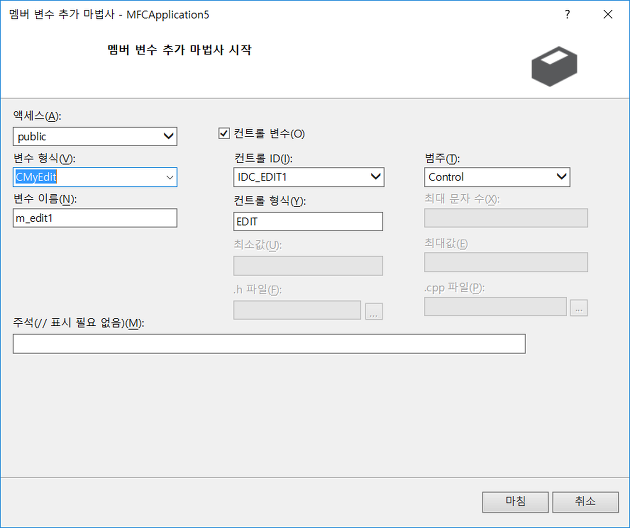Viewport: 630px width, 528px height.
Task: Click the 마침 finish button
Action: [515, 502]
